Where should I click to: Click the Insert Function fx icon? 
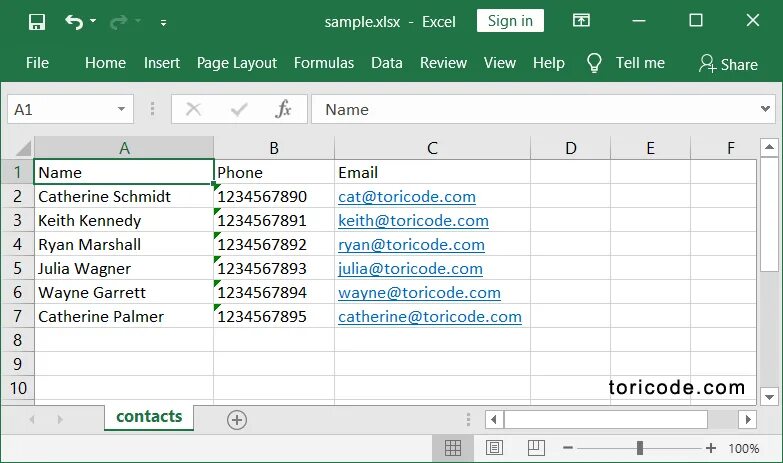click(x=283, y=109)
